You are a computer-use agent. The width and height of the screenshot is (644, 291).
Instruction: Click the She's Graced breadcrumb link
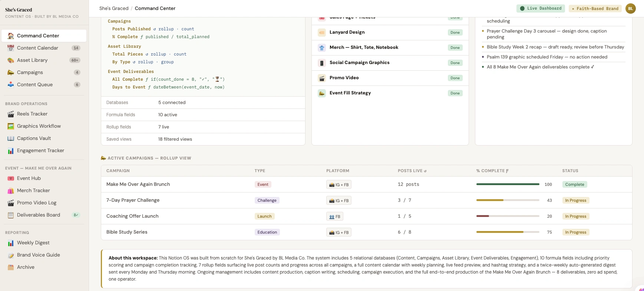click(x=114, y=9)
